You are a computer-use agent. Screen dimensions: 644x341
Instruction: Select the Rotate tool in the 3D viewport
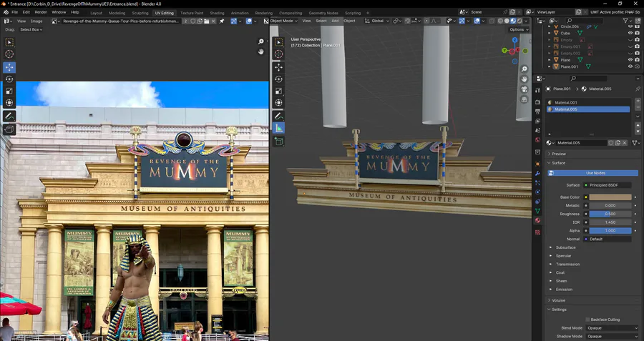tap(279, 79)
